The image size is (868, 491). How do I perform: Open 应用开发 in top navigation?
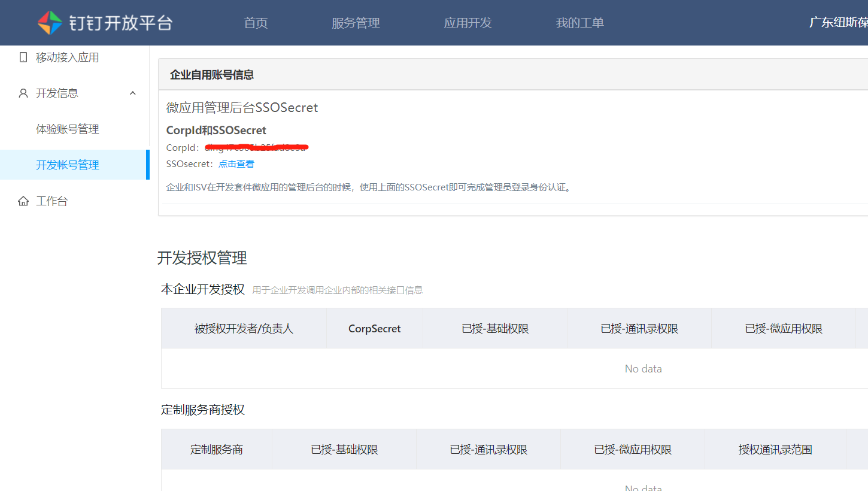(x=468, y=23)
